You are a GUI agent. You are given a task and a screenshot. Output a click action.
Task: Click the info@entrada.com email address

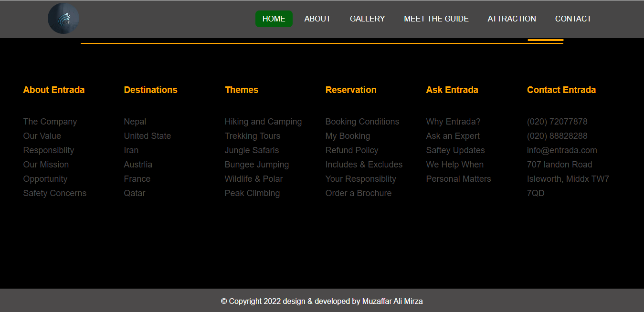tap(562, 150)
